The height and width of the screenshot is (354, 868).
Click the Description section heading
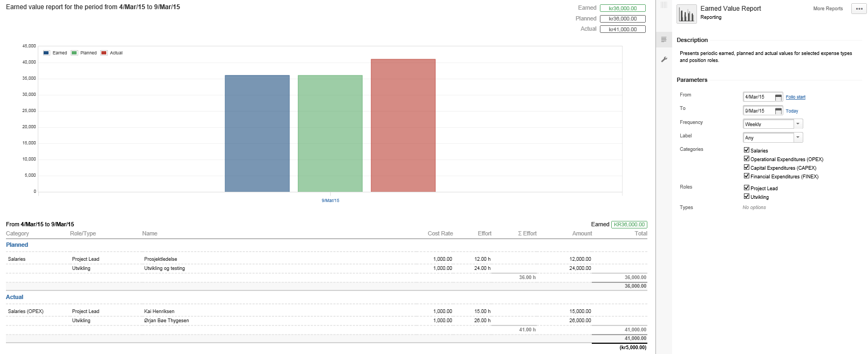pyautogui.click(x=692, y=40)
